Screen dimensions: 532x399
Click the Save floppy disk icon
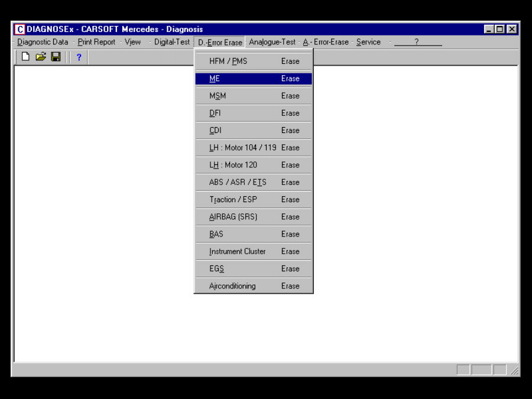pyautogui.click(x=56, y=57)
